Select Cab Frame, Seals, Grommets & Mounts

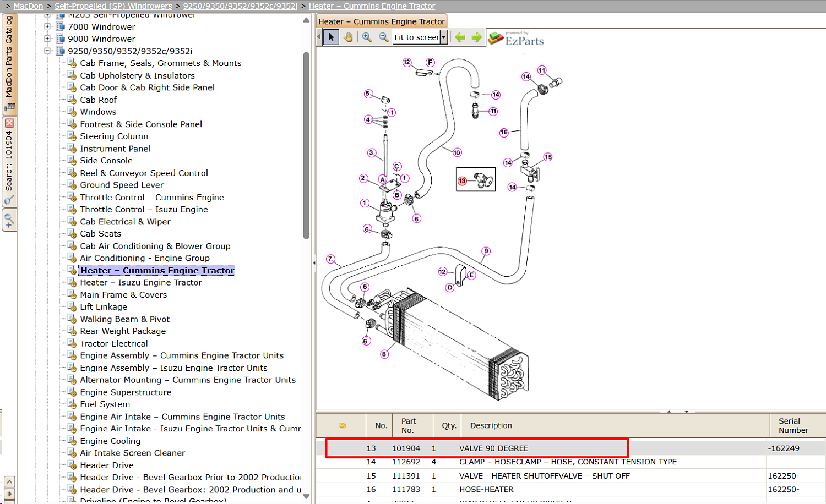pyautogui.click(x=161, y=63)
